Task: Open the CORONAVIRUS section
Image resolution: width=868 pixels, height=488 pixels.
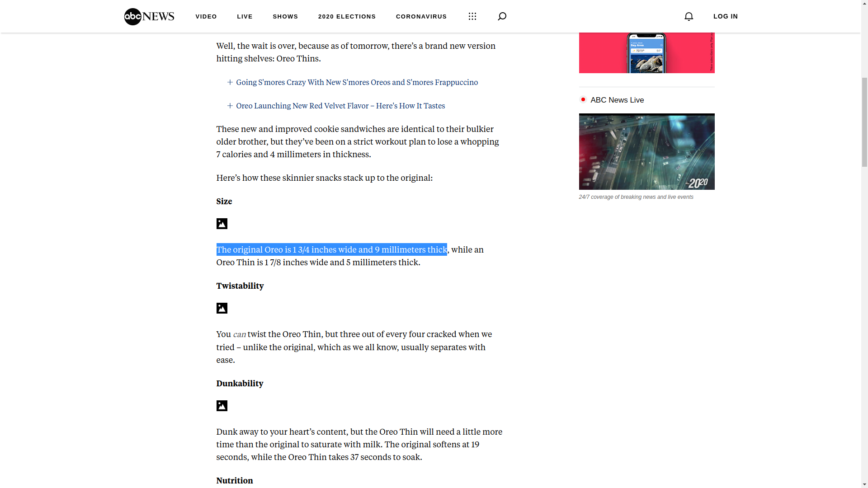Action: pyautogui.click(x=421, y=16)
